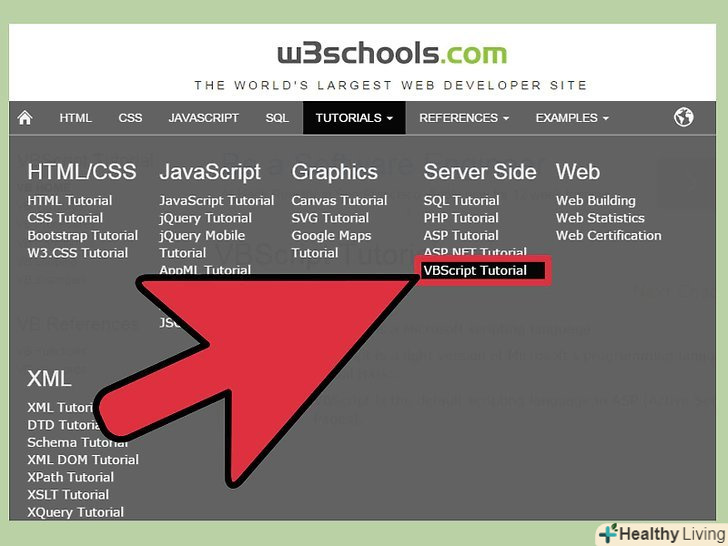Open the JAVASCRIPT nav item

tap(203, 118)
